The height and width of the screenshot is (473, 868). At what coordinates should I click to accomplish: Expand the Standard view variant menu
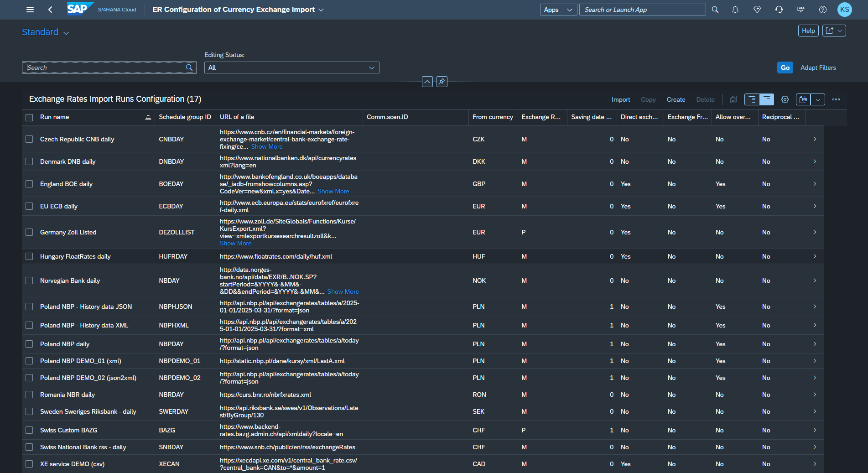(x=46, y=32)
